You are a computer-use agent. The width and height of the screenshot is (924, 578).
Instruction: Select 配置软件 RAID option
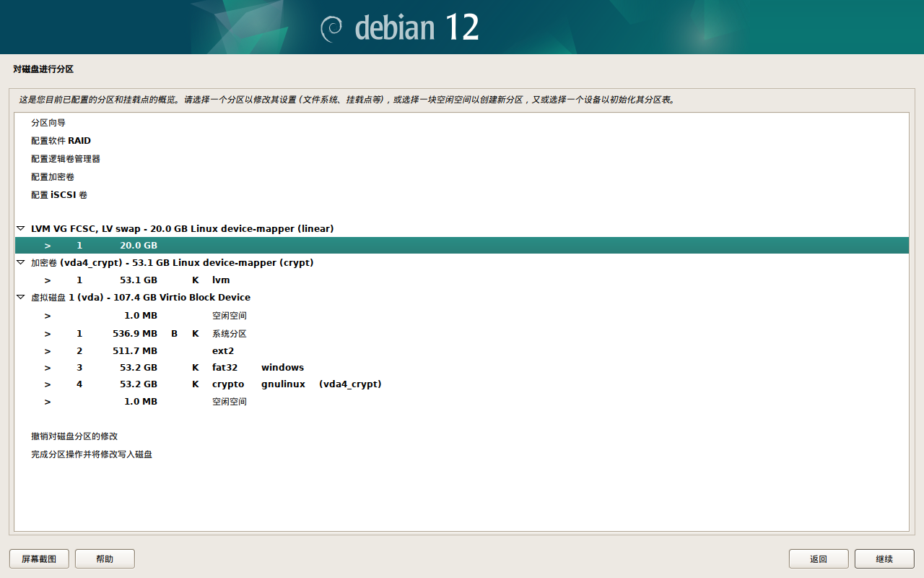coord(61,141)
